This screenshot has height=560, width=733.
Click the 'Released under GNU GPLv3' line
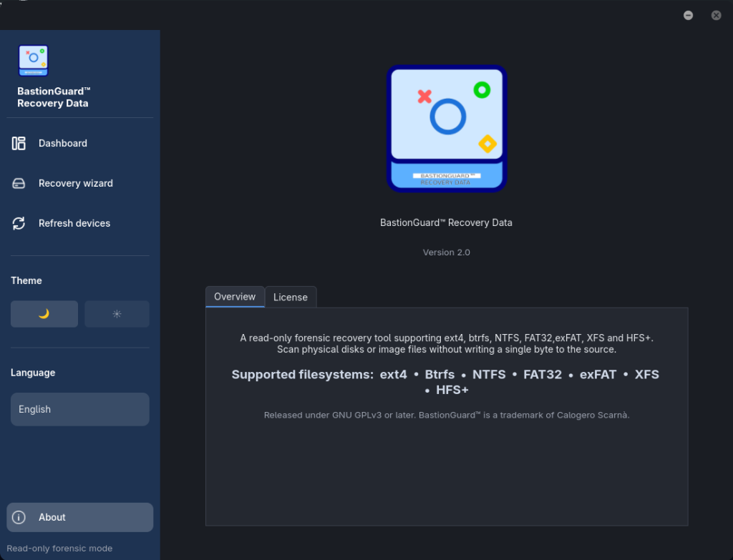(x=447, y=415)
